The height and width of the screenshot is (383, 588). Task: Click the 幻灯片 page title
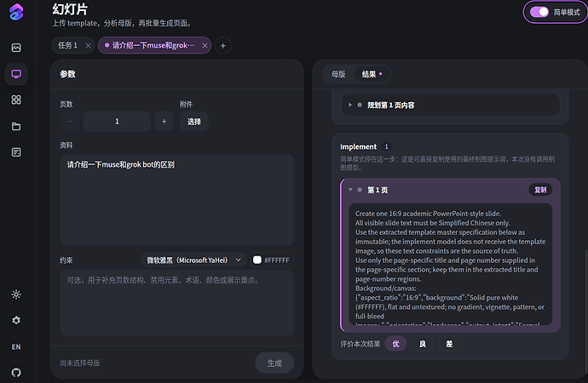pos(70,9)
